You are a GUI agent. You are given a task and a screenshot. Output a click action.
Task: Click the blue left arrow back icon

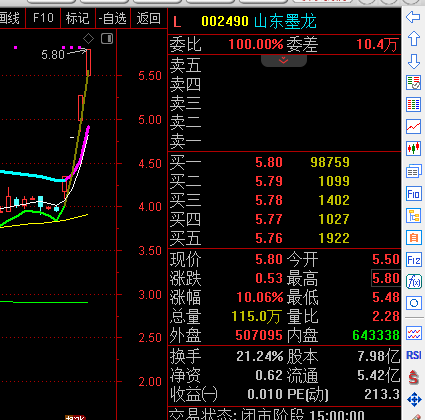pyautogui.click(x=413, y=17)
